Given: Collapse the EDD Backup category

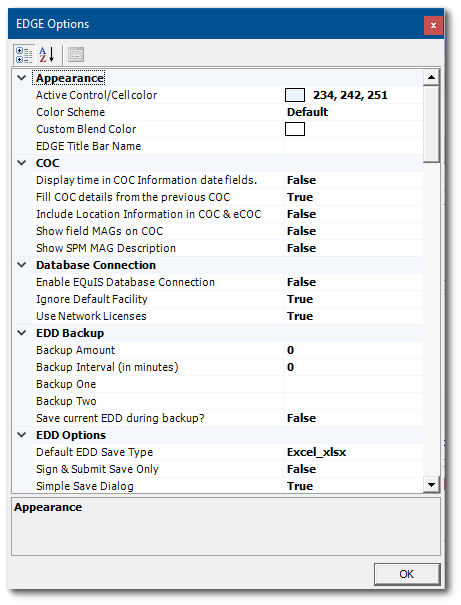Looking at the screenshot, I should click(22, 333).
